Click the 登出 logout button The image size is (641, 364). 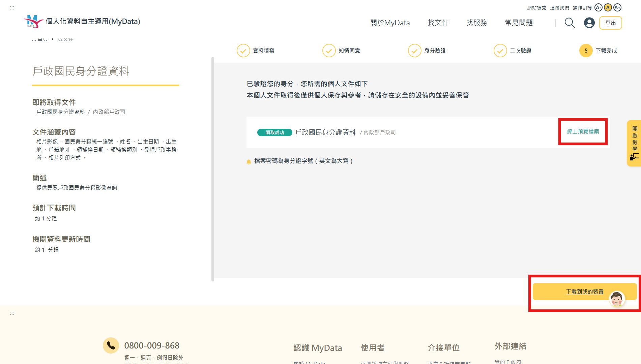pyautogui.click(x=610, y=23)
